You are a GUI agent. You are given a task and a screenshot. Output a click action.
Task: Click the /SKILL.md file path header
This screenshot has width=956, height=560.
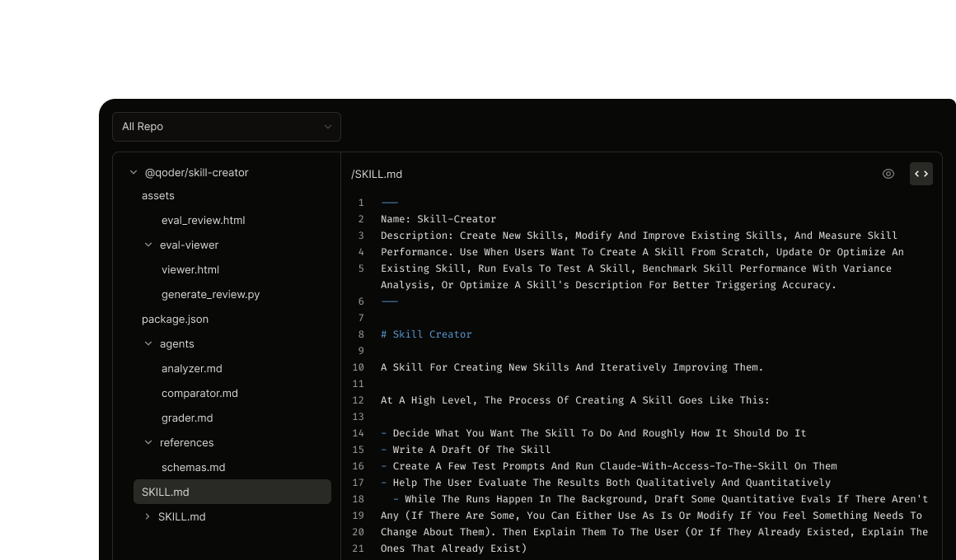377,175
